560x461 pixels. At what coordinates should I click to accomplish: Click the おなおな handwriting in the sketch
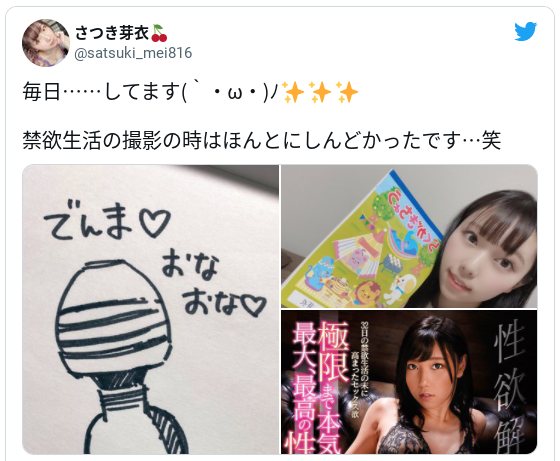(x=212, y=284)
